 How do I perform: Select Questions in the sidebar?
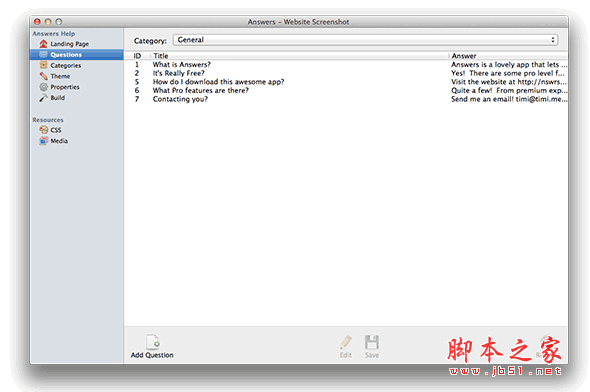click(x=77, y=55)
